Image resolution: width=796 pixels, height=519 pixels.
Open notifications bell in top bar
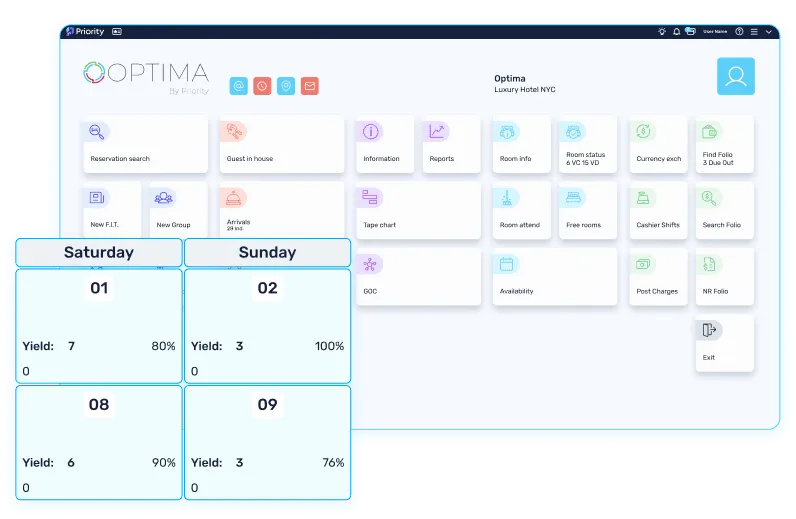pos(676,31)
